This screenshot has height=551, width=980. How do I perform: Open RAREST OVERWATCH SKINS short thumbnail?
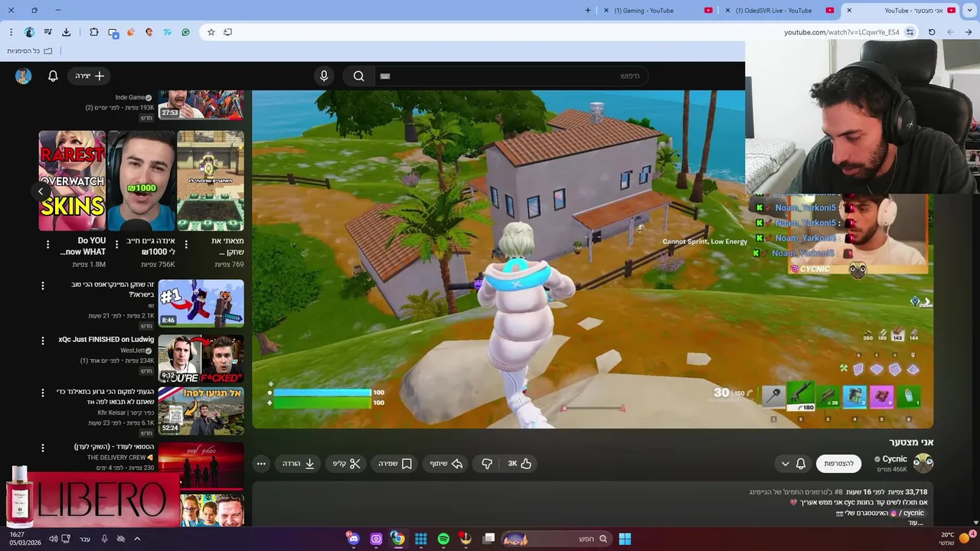72,181
